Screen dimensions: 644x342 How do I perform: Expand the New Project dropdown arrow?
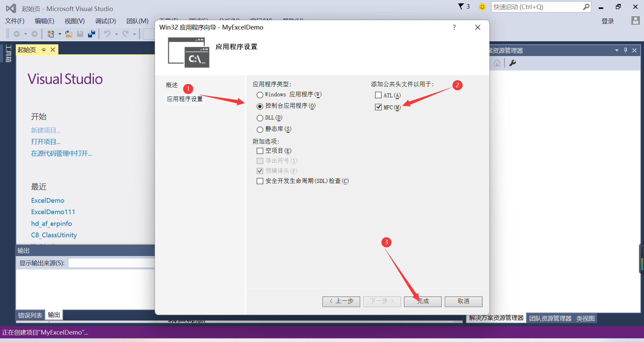point(60,34)
